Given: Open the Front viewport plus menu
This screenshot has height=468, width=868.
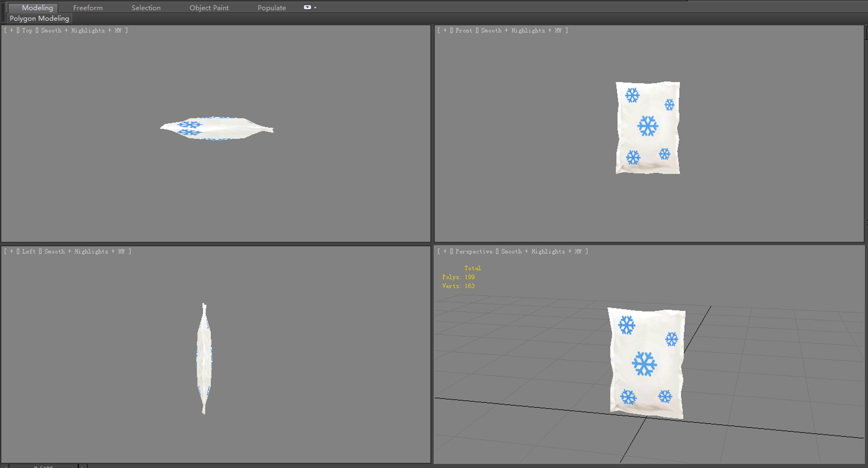Looking at the screenshot, I should coord(445,30).
